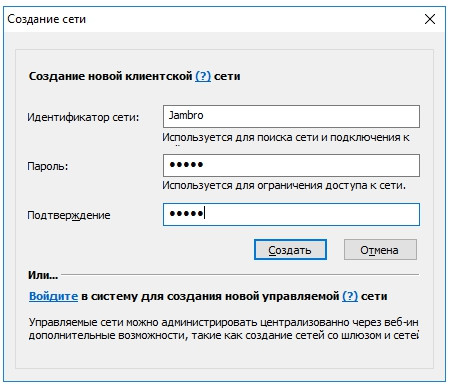Click the hint about ограничения доступа к сети
450x385 pixels.
click(x=284, y=185)
